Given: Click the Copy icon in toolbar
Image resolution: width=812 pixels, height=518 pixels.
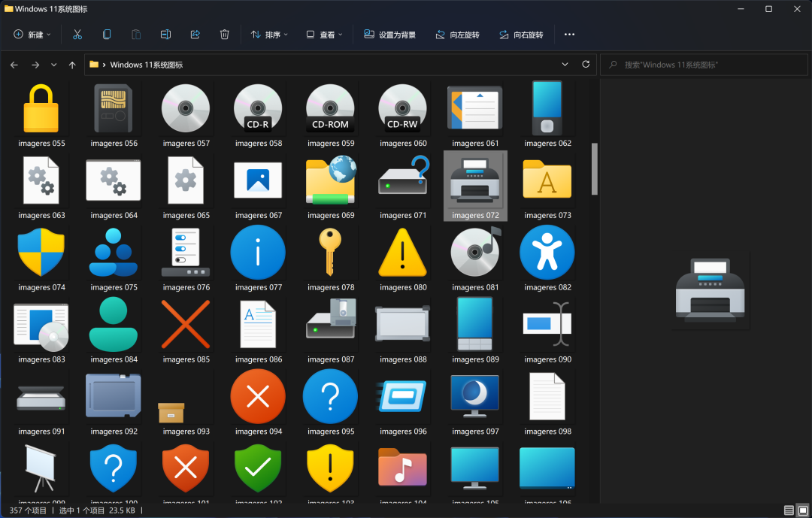Looking at the screenshot, I should [x=107, y=35].
